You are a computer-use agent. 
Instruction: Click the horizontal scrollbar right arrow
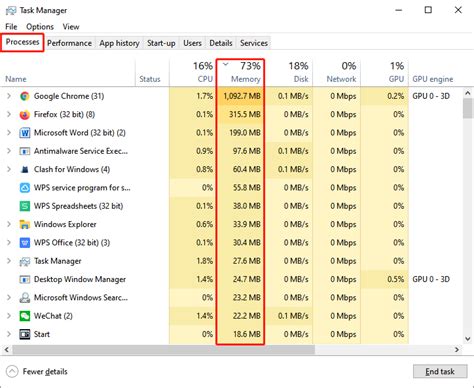(457, 350)
